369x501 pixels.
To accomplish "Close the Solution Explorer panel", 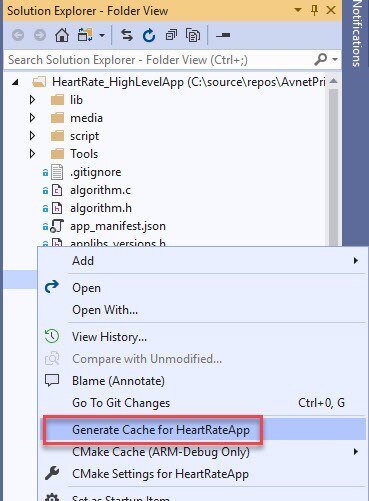I will [x=331, y=10].
